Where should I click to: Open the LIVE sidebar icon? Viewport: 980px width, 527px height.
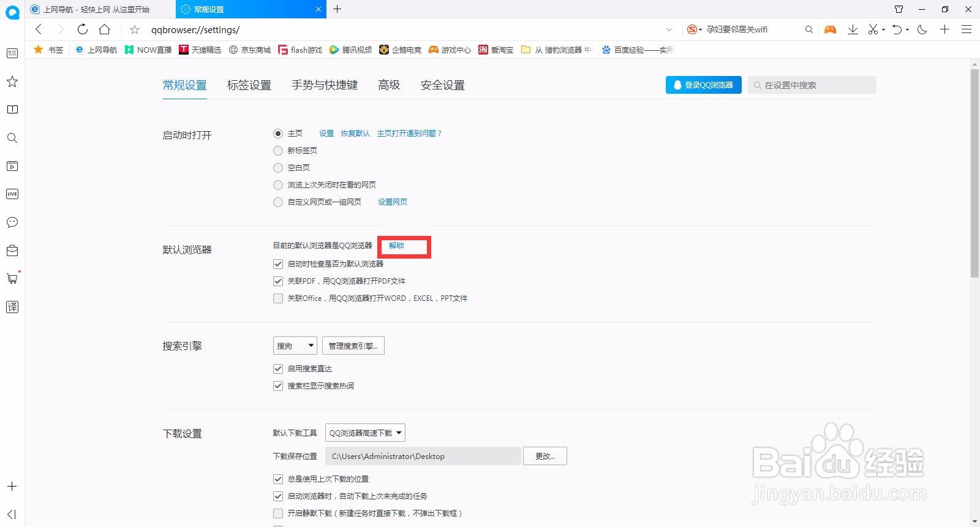[x=12, y=194]
